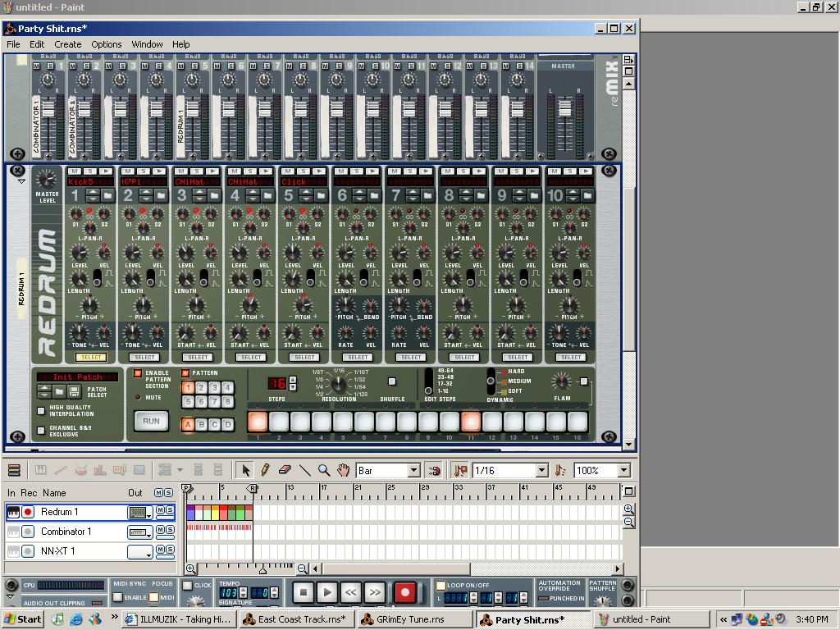Open the Help menu
The height and width of the screenshot is (630, 840).
(x=181, y=44)
